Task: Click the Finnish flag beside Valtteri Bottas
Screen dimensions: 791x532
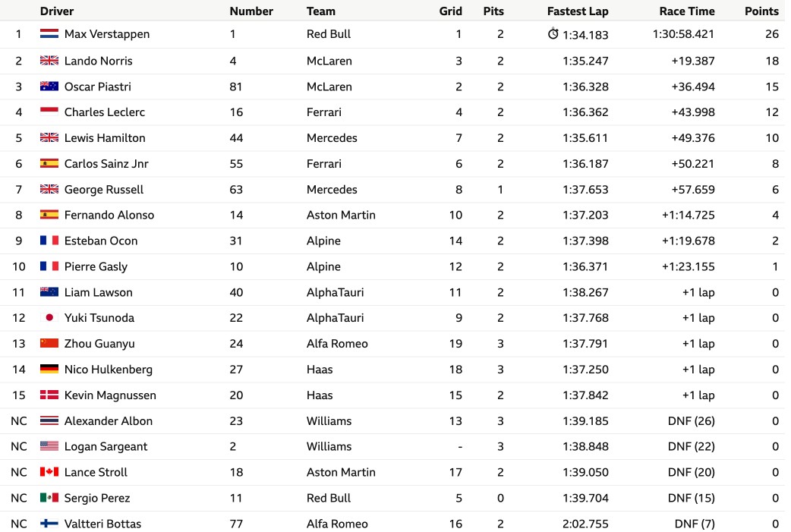Action: [49, 524]
